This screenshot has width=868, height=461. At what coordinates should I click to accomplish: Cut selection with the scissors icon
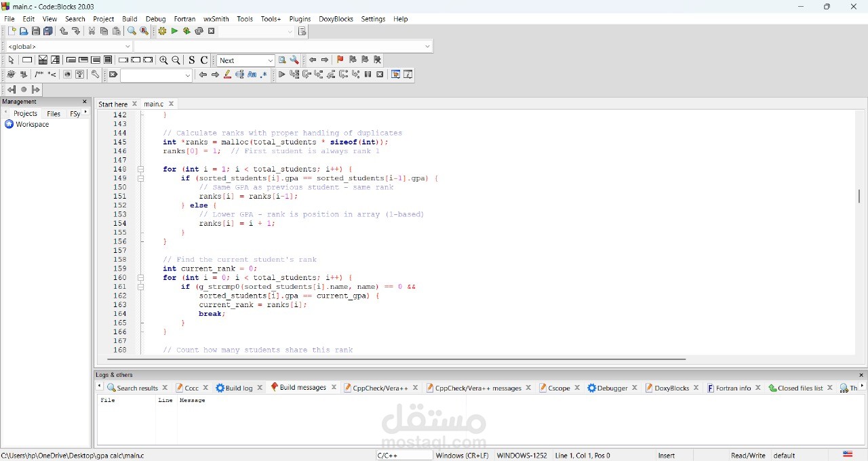click(x=92, y=31)
